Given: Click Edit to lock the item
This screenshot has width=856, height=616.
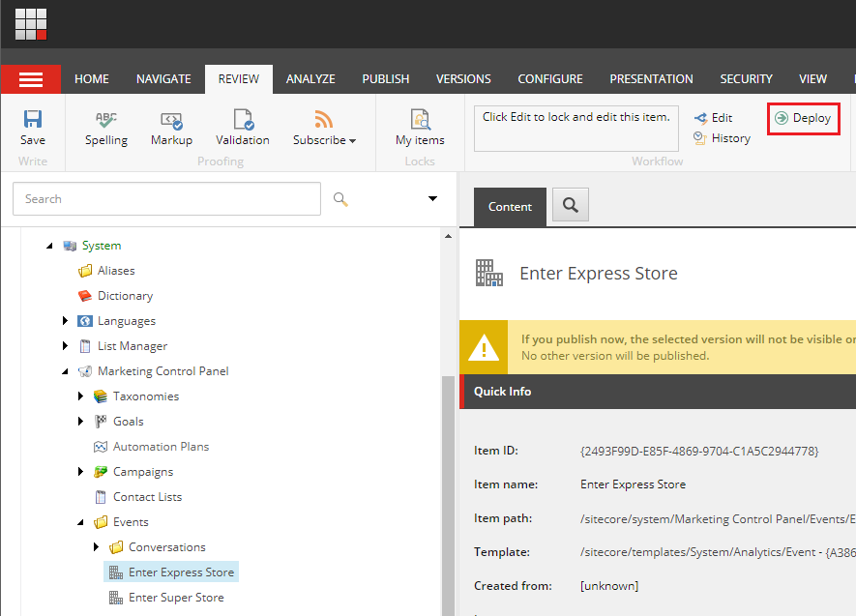Looking at the screenshot, I should click(x=716, y=117).
